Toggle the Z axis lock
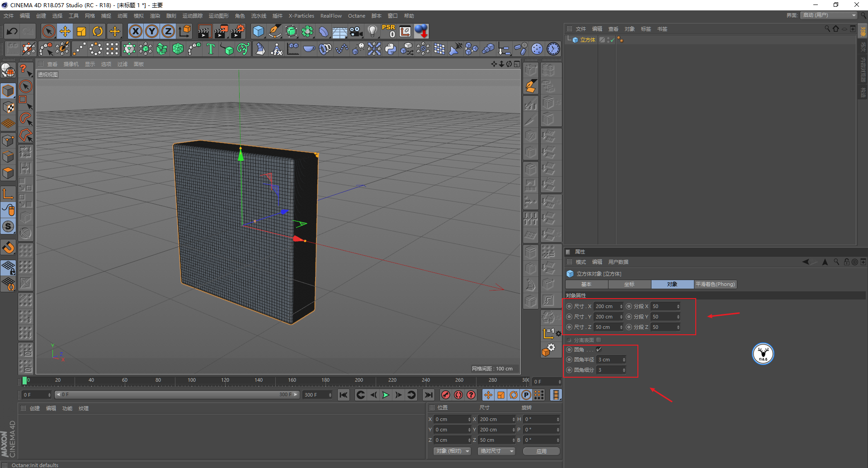Image resolution: width=868 pixels, height=468 pixels. pyautogui.click(x=168, y=31)
